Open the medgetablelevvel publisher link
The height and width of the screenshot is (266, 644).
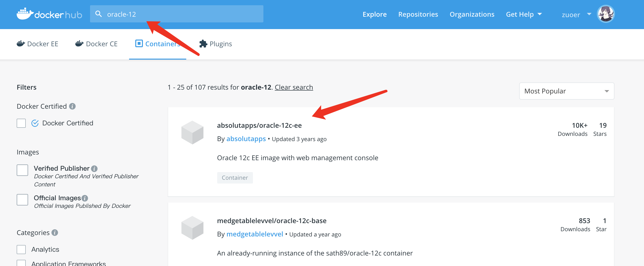click(x=255, y=234)
